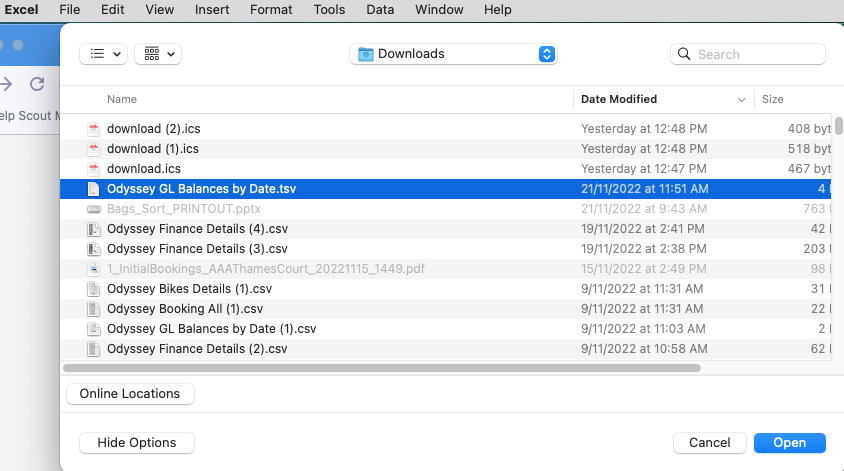The width and height of the screenshot is (844, 471).
Task: Open the Insert menu
Action: pos(212,10)
